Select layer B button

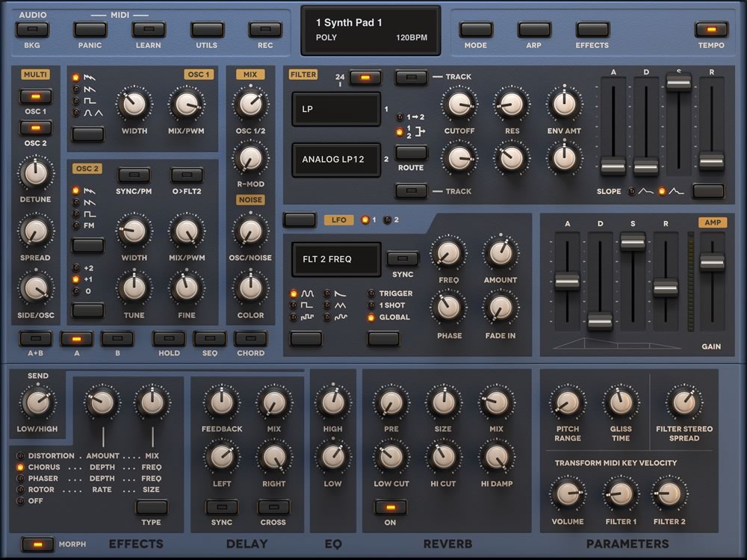117,339
